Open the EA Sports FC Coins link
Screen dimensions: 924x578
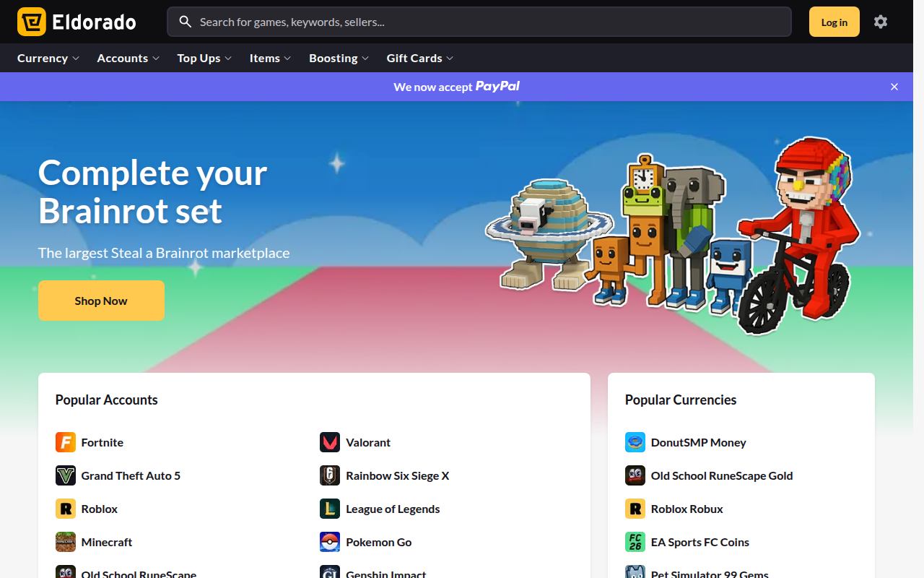[x=700, y=542]
